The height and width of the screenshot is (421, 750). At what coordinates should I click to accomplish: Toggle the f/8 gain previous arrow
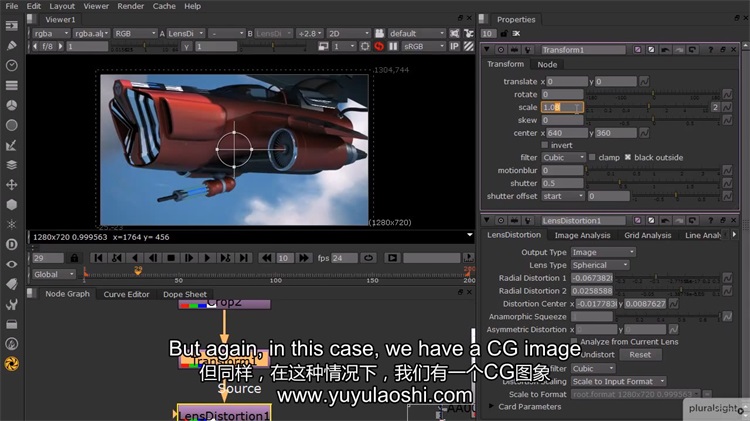click(35, 46)
